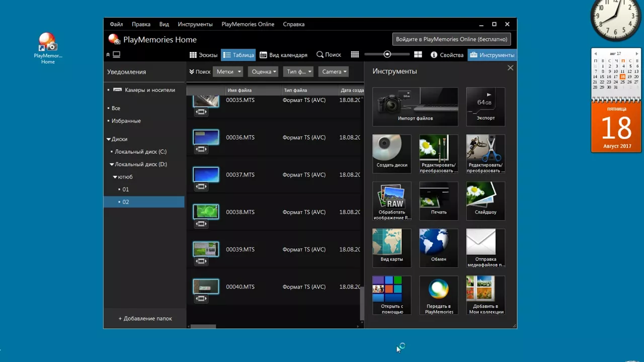644x362 pixels.
Task: Click the video strip icon under 00040.MTS
Action: click(x=201, y=299)
